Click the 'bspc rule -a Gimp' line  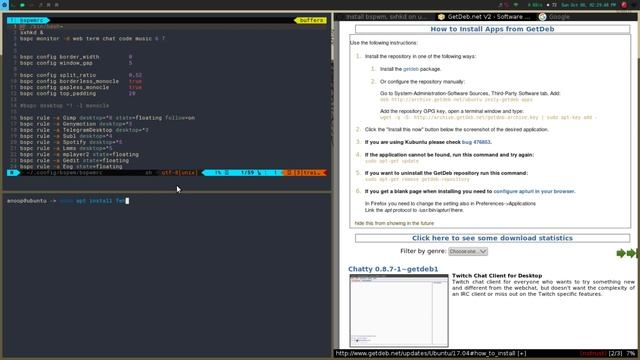(x=107, y=118)
